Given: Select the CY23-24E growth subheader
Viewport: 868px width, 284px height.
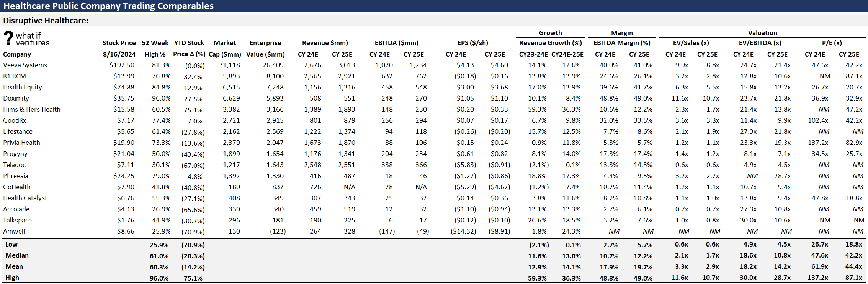Looking at the screenshot, I should pyautogui.click(x=533, y=54).
